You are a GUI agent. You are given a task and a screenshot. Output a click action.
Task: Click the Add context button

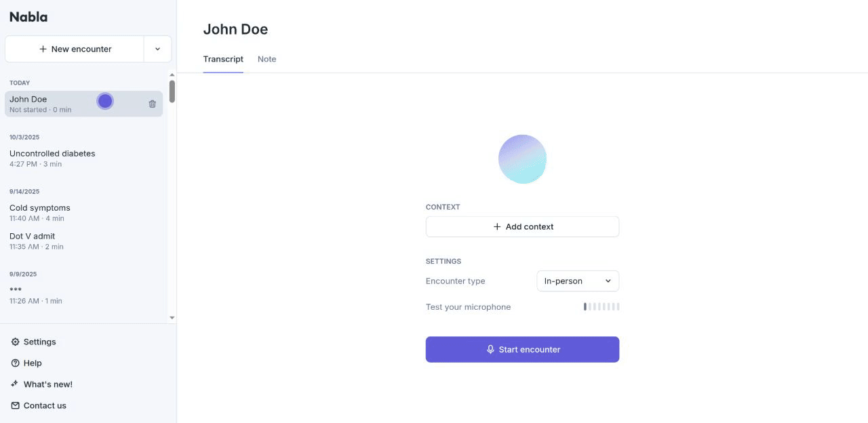[x=522, y=227]
